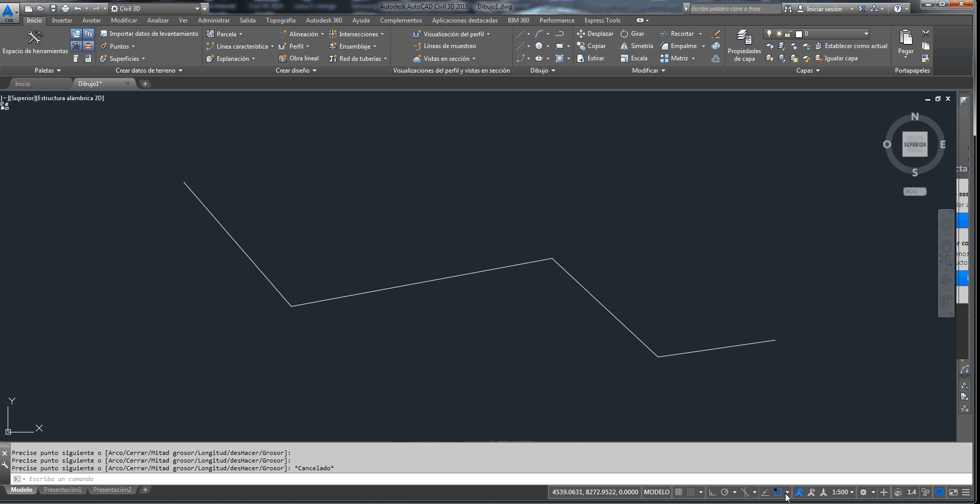980x504 pixels.
Task: Open the Analizar ribbon tab
Action: tap(158, 20)
